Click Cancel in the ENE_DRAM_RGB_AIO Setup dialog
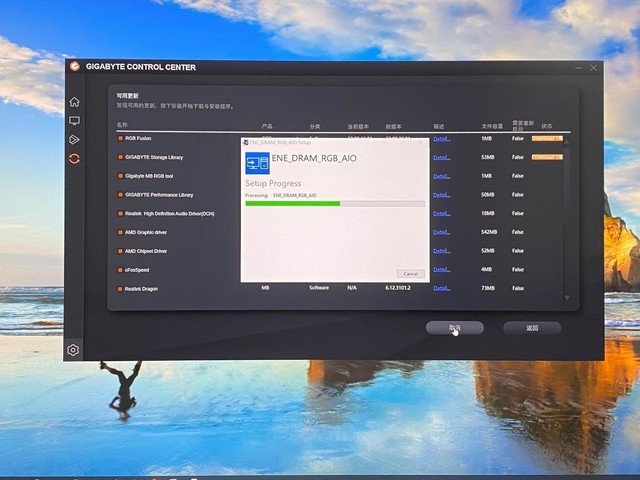This screenshot has width=640, height=480. 410,273
